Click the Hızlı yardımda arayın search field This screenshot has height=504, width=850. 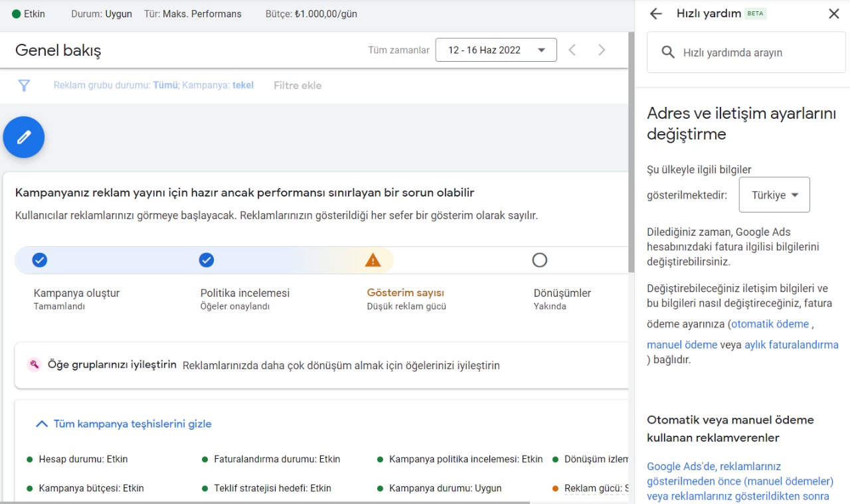(746, 52)
